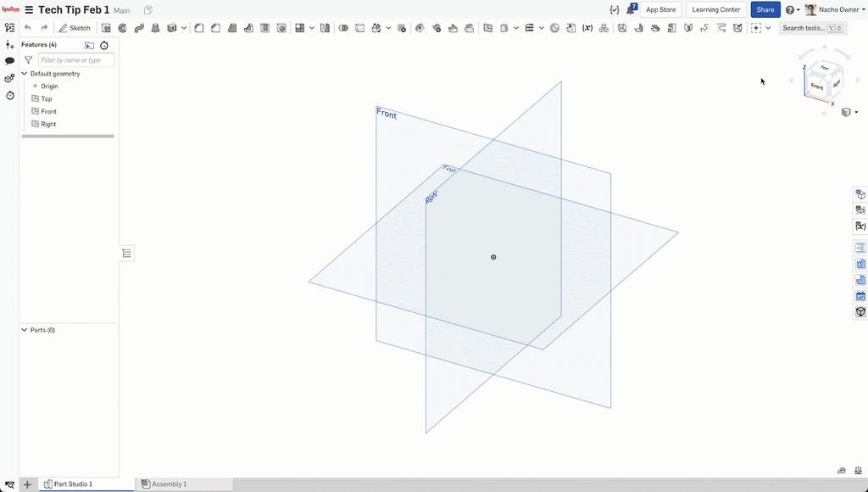Click the scrollbar below the Features list
Viewport: 868px width, 492px height.
tap(68, 136)
